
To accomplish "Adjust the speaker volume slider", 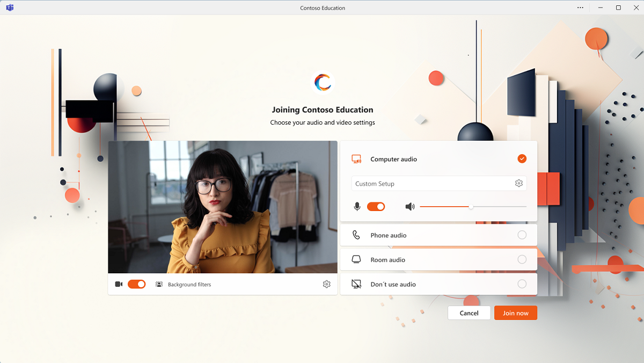I will click(471, 207).
